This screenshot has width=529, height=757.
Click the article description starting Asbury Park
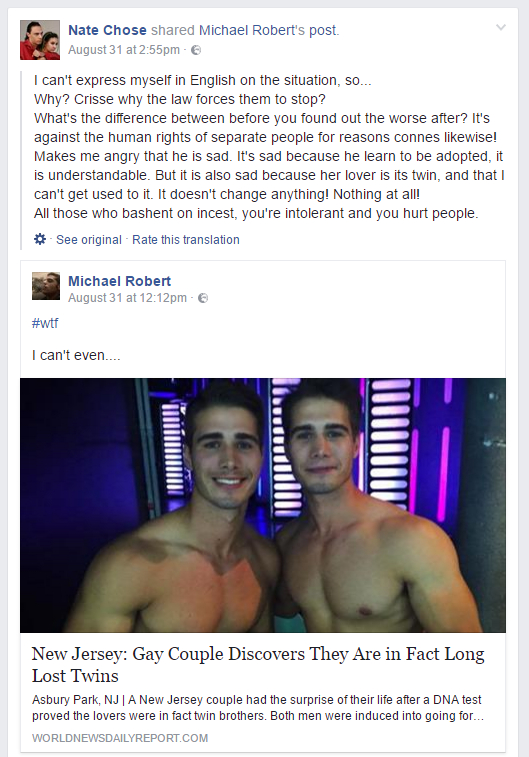coord(258,707)
